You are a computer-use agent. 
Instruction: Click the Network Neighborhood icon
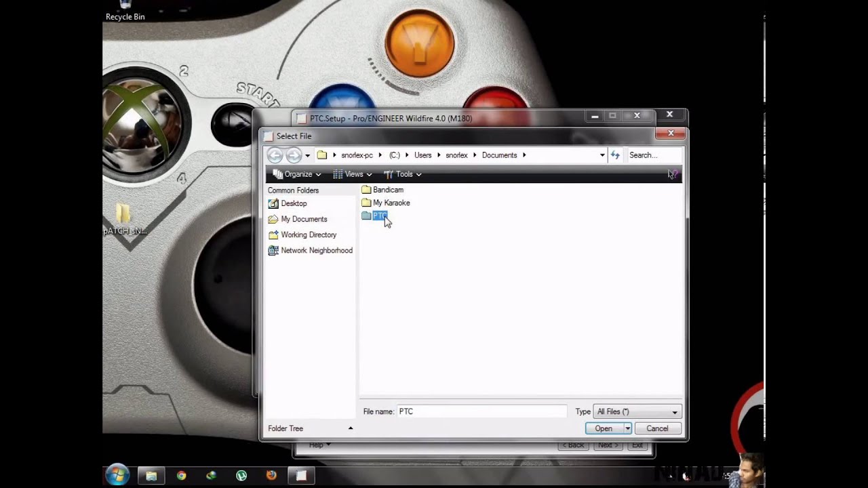click(x=273, y=250)
